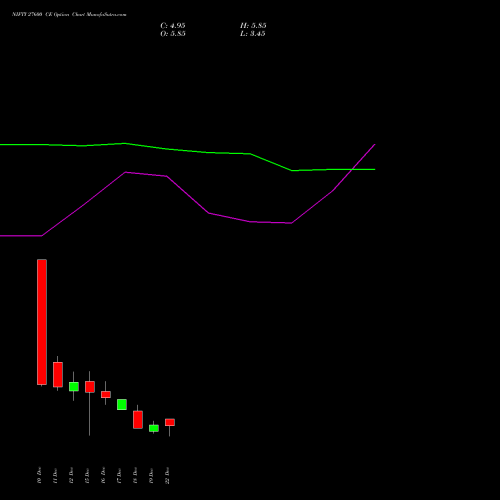
Task: Select the small red candle on 16 Dec
Action: tap(106, 394)
